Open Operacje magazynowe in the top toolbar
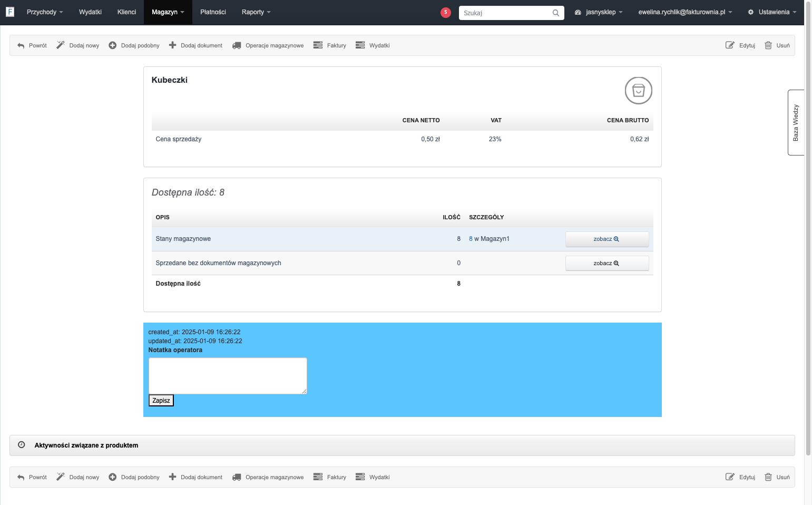This screenshot has width=812, height=505. click(x=268, y=45)
